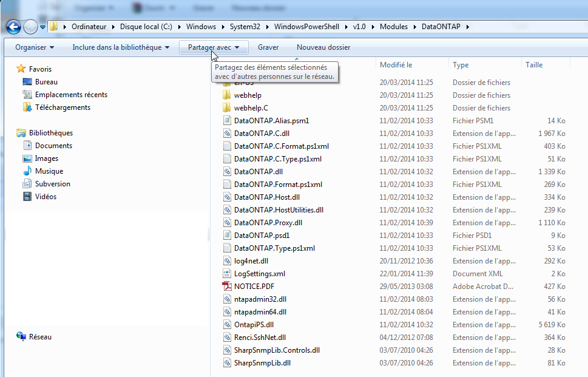Screen dimensions: 588x377
Task: Expand the breadcrumb arrow after Windows
Action: pos(223,27)
